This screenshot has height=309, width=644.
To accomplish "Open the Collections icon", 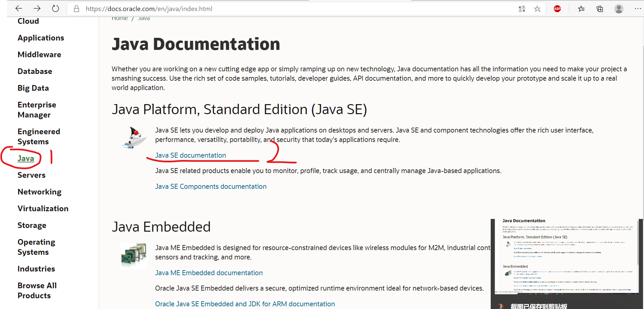I will point(600,9).
